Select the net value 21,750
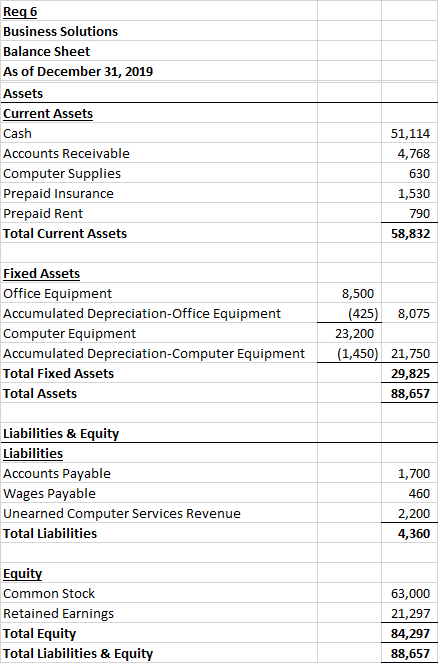 [x=410, y=353]
